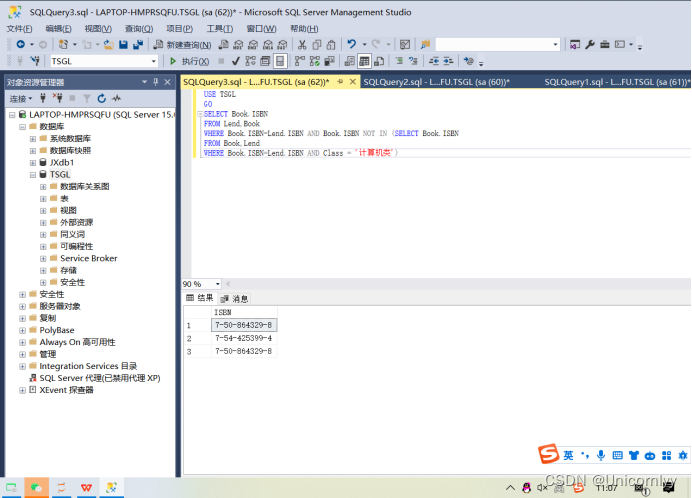Expand the JXdb1 database node

[x=33, y=163]
